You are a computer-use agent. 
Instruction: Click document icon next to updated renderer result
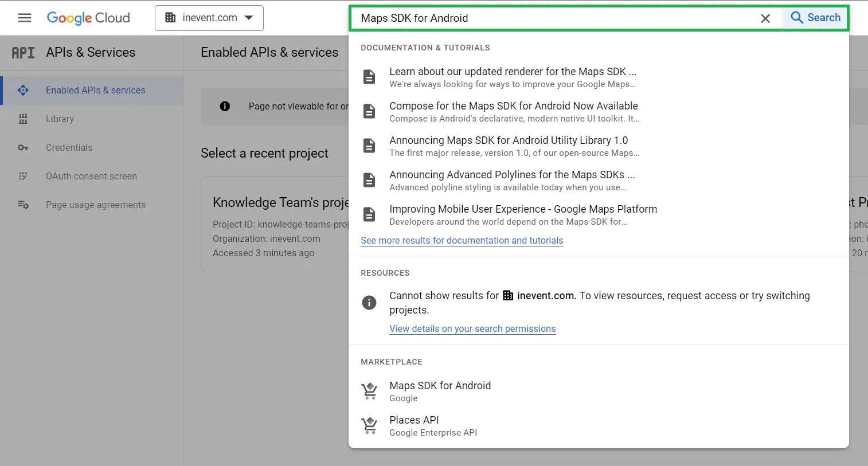coord(369,77)
